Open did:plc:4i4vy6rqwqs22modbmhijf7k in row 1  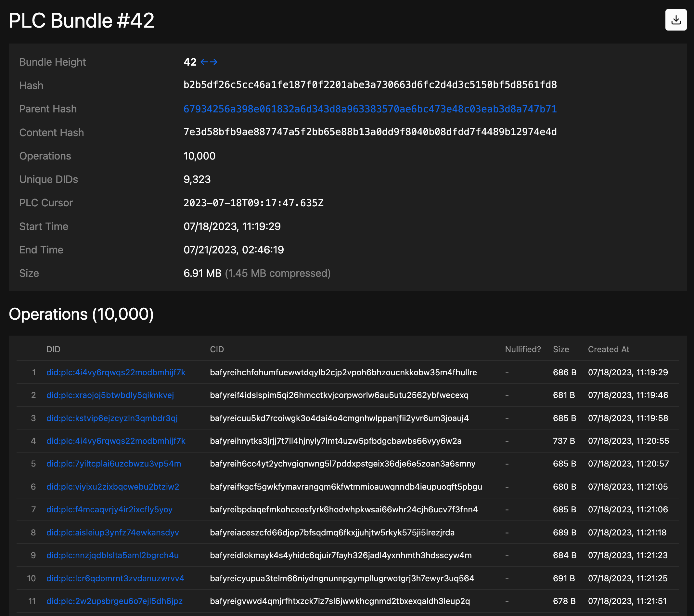pos(116,372)
